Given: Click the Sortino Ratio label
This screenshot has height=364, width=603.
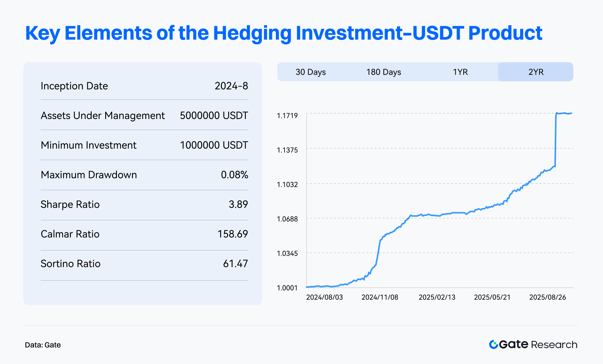Looking at the screenshot, I should 70,264.
